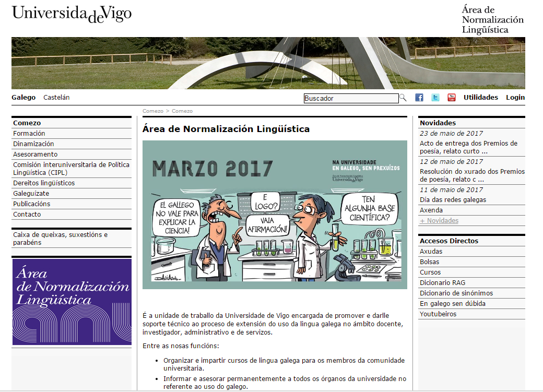Click the purple ANL banner image
The height and width of the screenshot is (392, 543).
(x=72, y=302)
